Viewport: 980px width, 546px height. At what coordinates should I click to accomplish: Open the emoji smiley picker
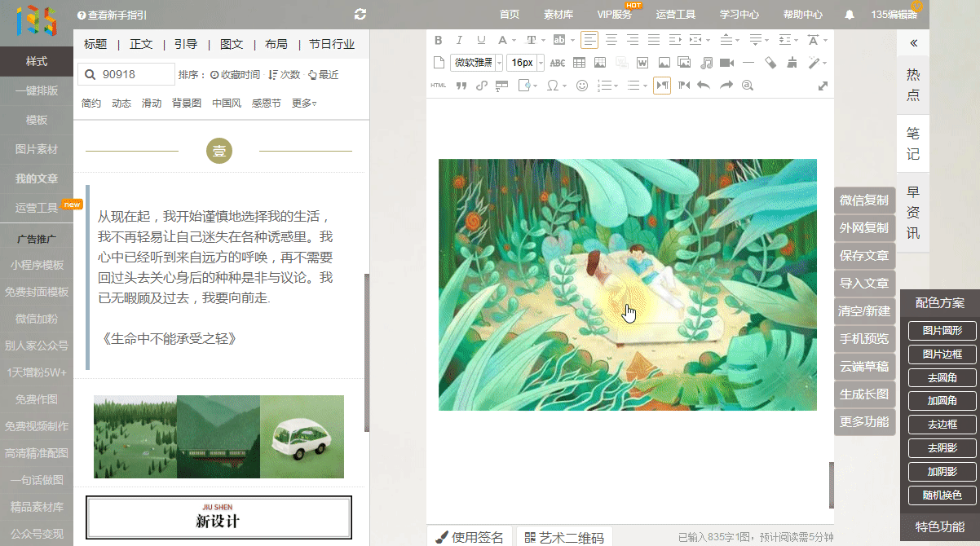pyautogui.click(x=582, y=86)
